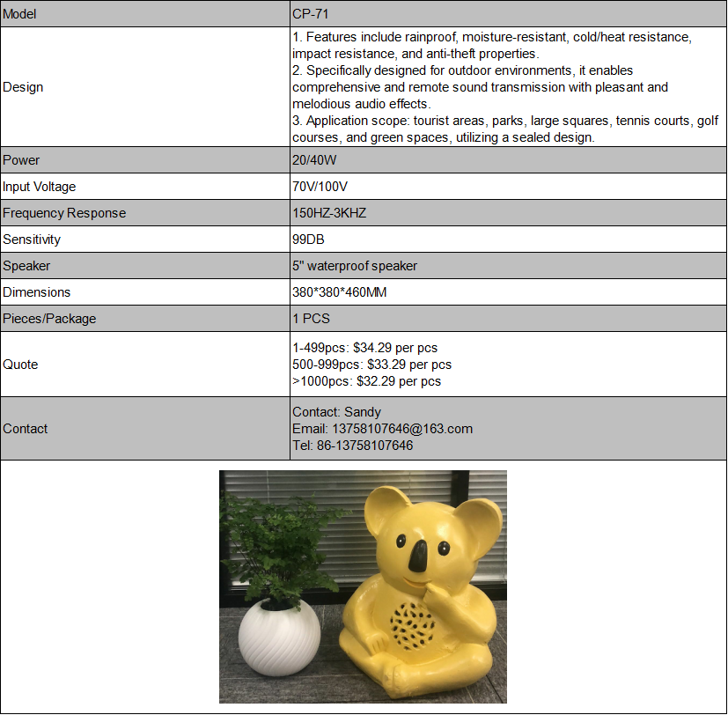This screenshot has width=728, height=715.
Task: Click the Quote row header
Action: click(x=18, y=365)
